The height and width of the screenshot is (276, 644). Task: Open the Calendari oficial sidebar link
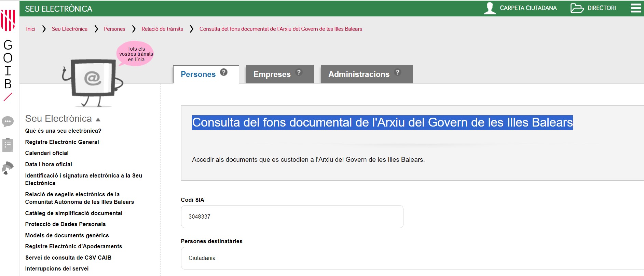47,153
